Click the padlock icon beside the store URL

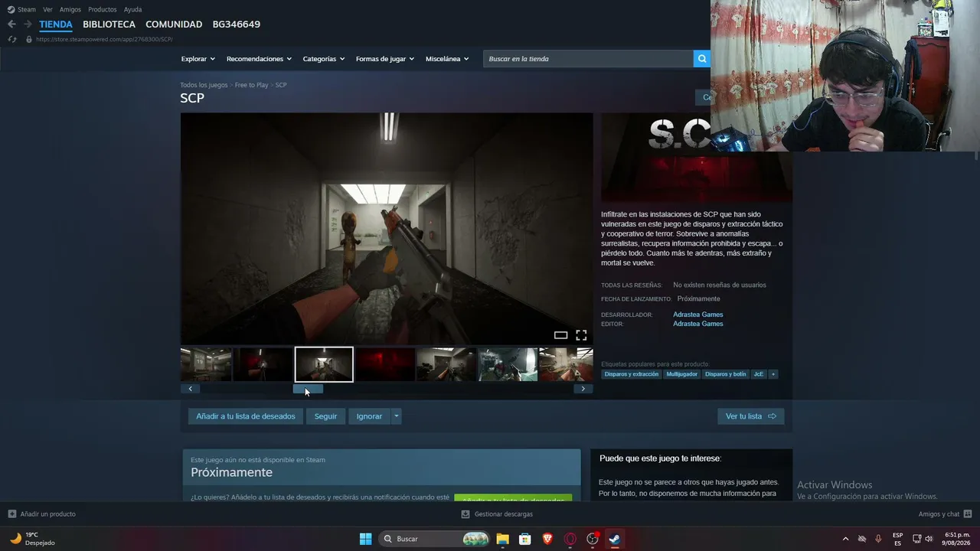coord(29,39)
